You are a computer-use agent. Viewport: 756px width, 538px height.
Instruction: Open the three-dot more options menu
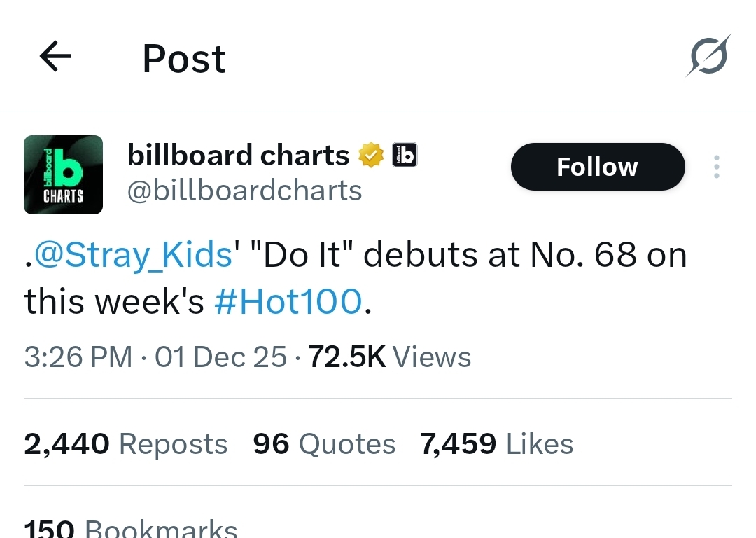click(x=716, y=167)
